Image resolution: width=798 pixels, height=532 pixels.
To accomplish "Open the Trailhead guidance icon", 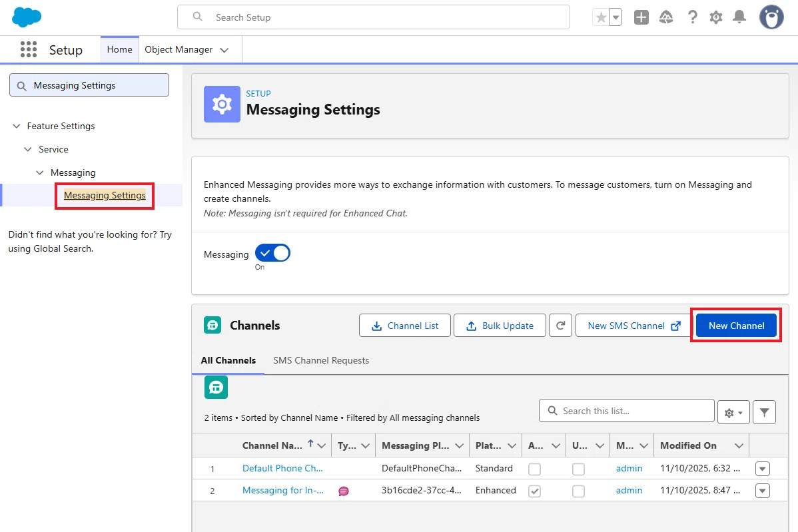I will tap(666, 17).
